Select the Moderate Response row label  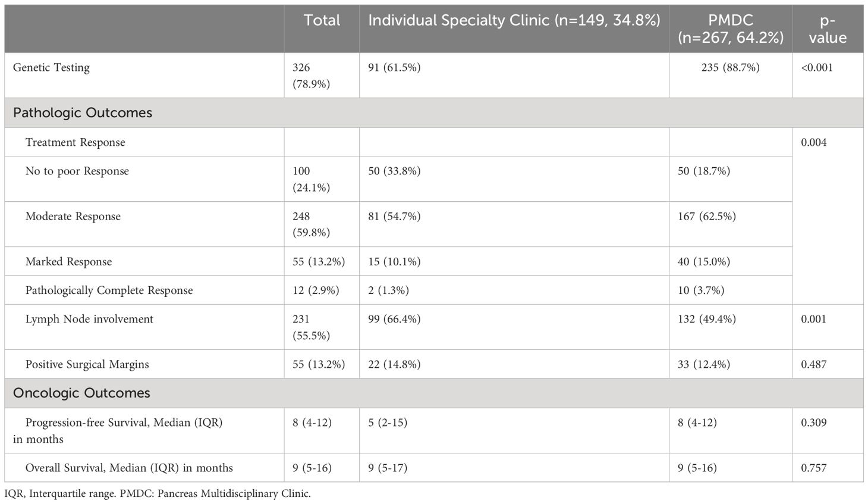[x=73, y=217]
